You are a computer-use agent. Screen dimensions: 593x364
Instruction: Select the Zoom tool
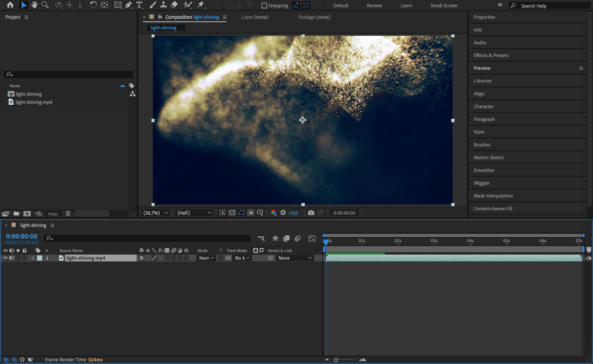click(x=45, y=5)
